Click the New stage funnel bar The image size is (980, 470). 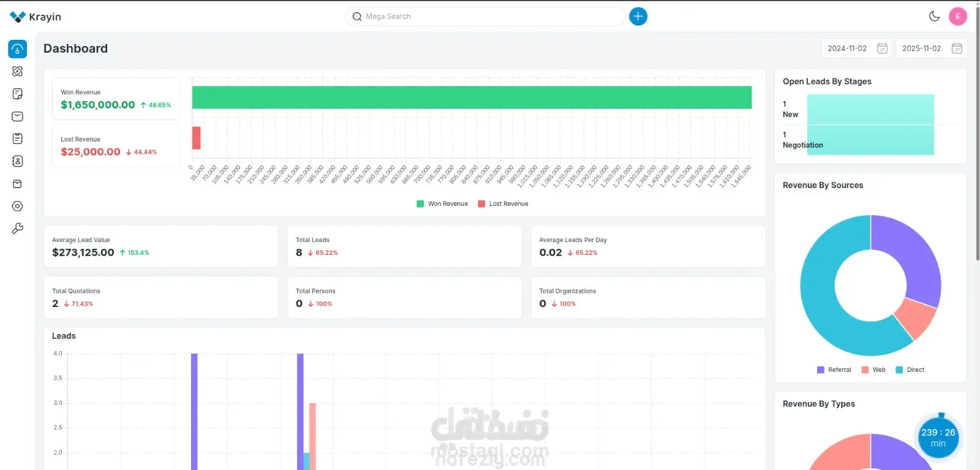[870, 110]
